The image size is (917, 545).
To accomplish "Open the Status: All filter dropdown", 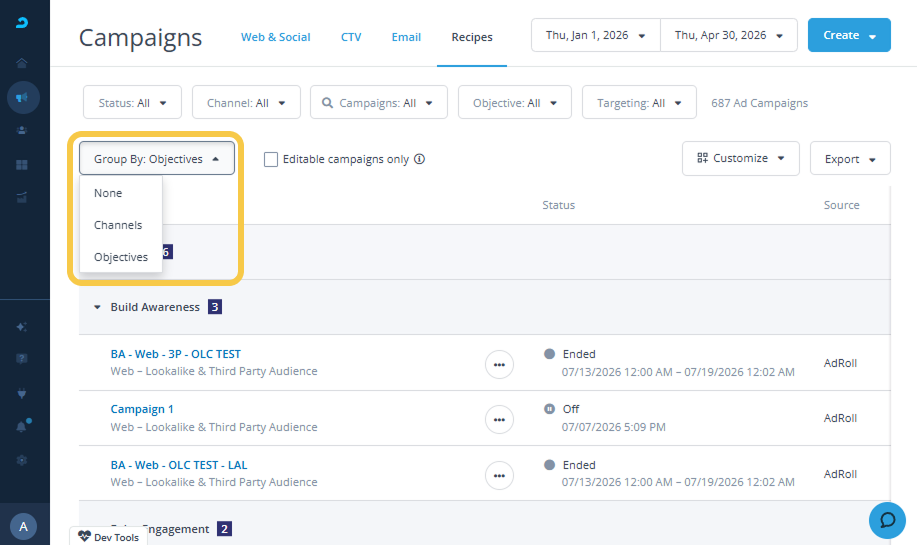I will point(132,102).
